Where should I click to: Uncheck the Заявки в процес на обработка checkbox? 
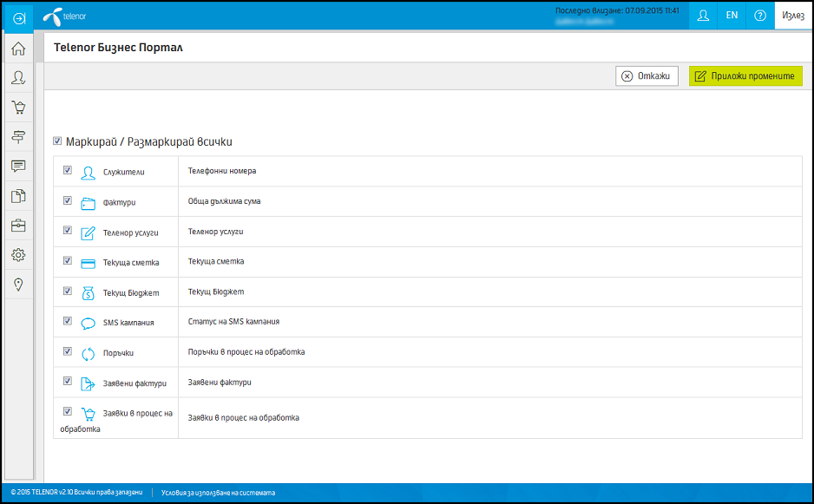tap(68, 411)
